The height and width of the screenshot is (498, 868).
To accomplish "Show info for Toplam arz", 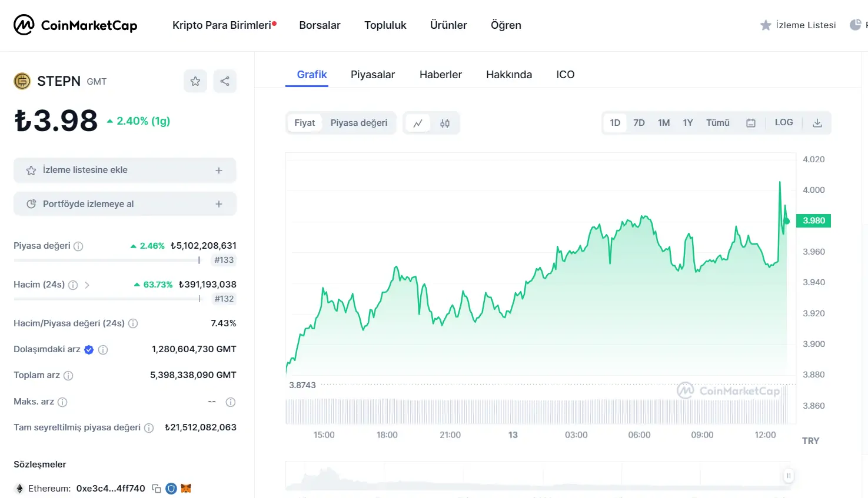I will pyautogui.click(x=68, y=376).
